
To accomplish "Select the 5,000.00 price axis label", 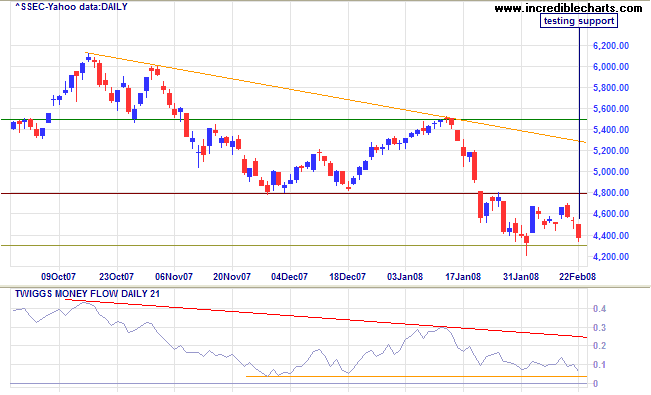I will click(x=611, y=172).
